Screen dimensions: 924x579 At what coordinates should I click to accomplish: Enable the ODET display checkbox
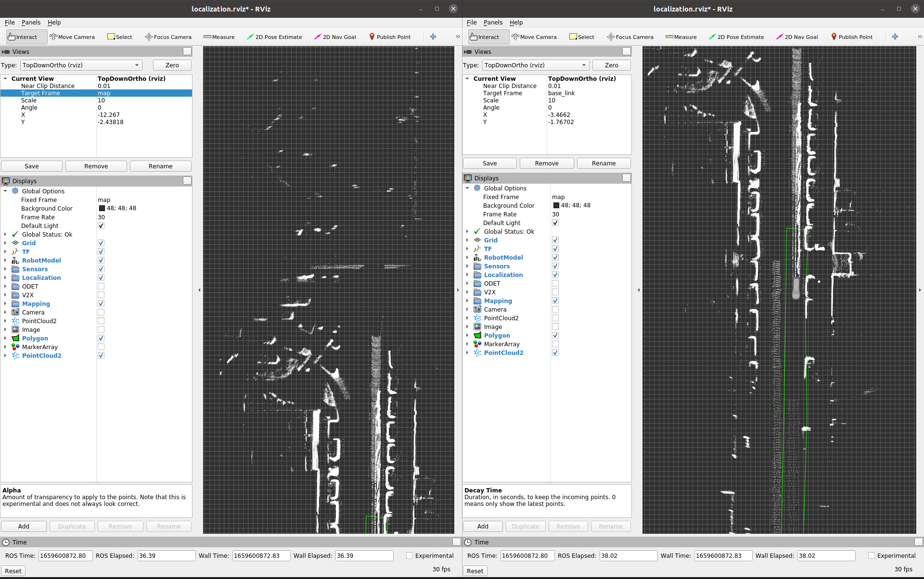101,286
